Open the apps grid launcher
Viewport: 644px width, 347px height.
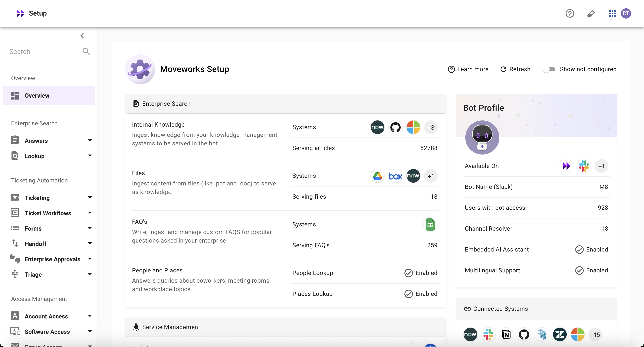612,13
